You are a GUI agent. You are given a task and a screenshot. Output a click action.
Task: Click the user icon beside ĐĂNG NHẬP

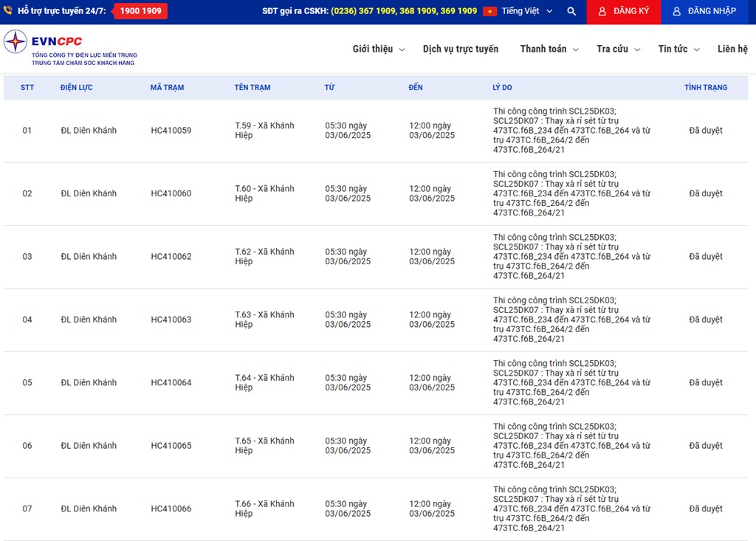(x=676, y=12)
